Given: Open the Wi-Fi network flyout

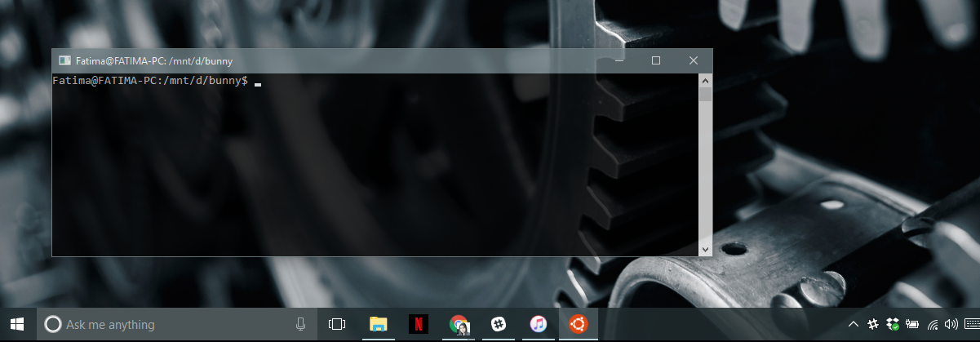Looking at the screenshot, I should [932, 324].
